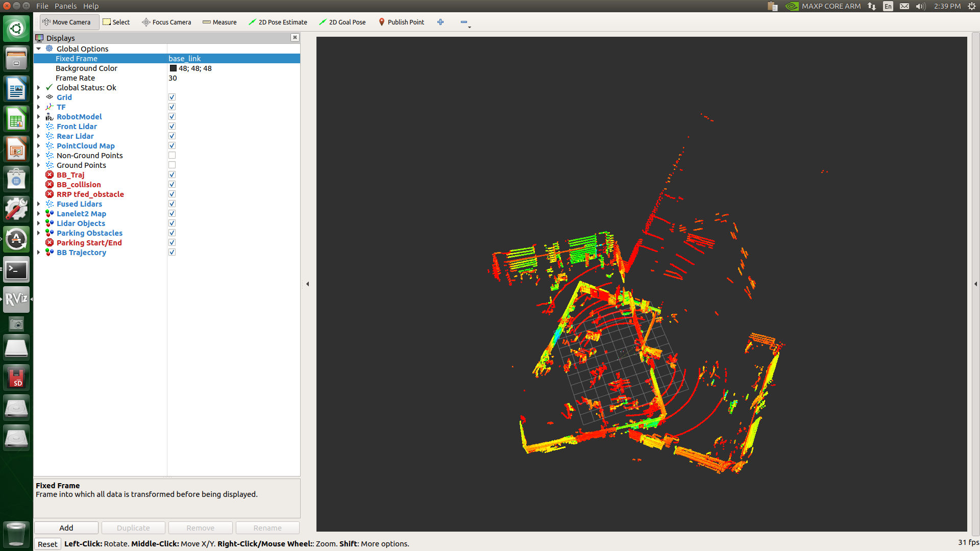The height and width of the screenshot is (551, 980).
Task: Open the volume indicator in top bar
Action: [920, 6]
